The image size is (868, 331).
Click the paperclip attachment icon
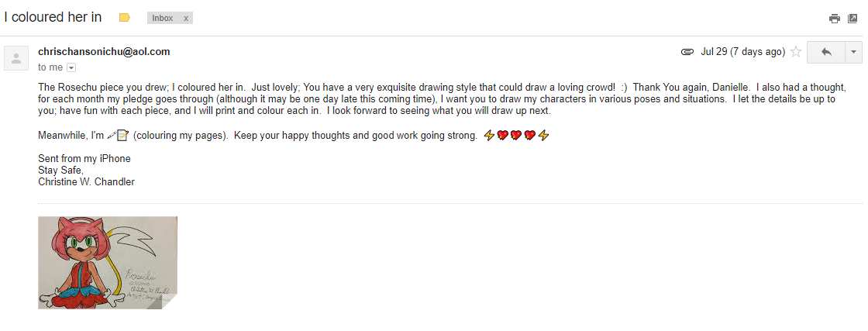687,52
